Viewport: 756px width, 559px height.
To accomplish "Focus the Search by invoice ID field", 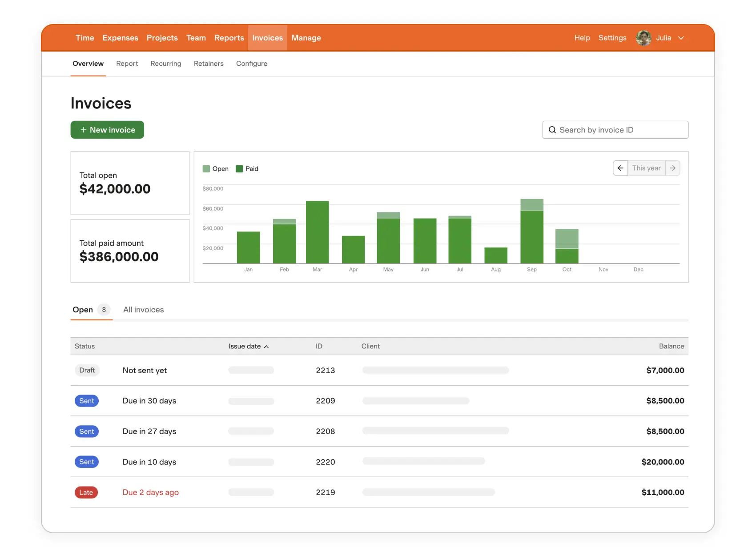I will [620, 130].
